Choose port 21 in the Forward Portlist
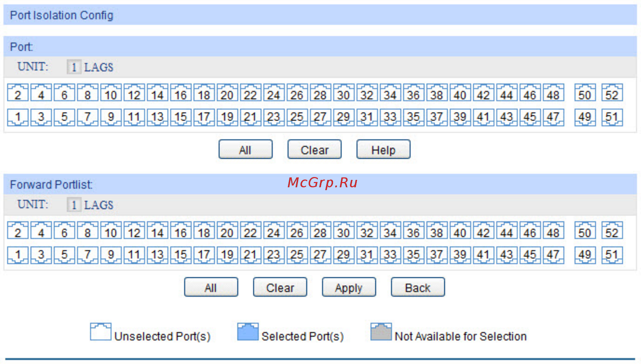The height and width of the screenshot is (364, 641). coord(251,255)
